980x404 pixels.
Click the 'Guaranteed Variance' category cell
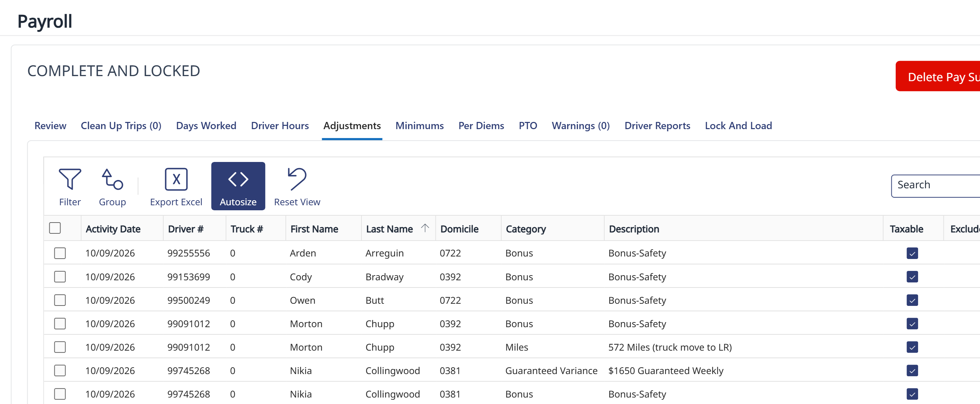pos(551,371)
